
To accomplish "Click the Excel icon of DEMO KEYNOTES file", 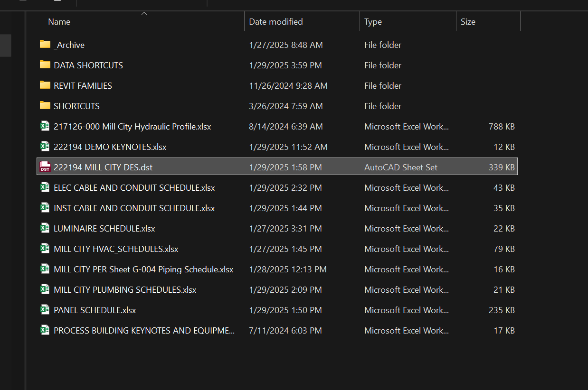I will [x=45, y=147].
